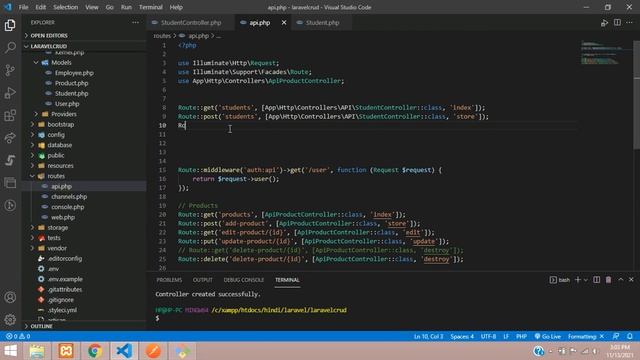The image size is (640, 360).
Task: Open the Search view in activity bar
Action: [x=10, y=47]
